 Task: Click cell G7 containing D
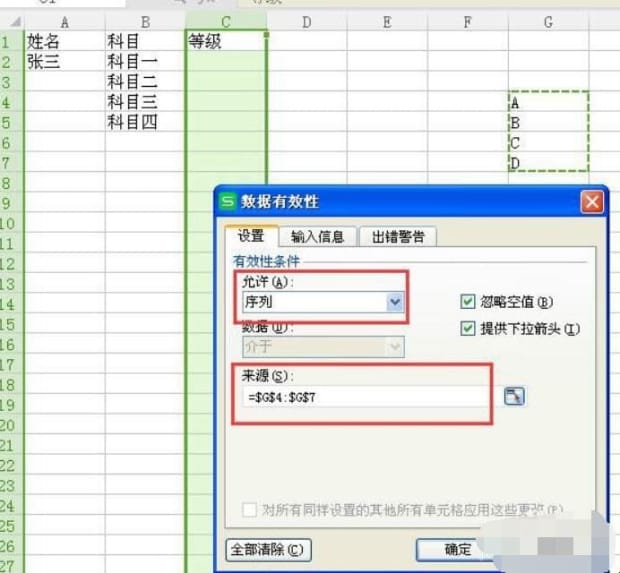pyautogui.click(x=548, y=163)
